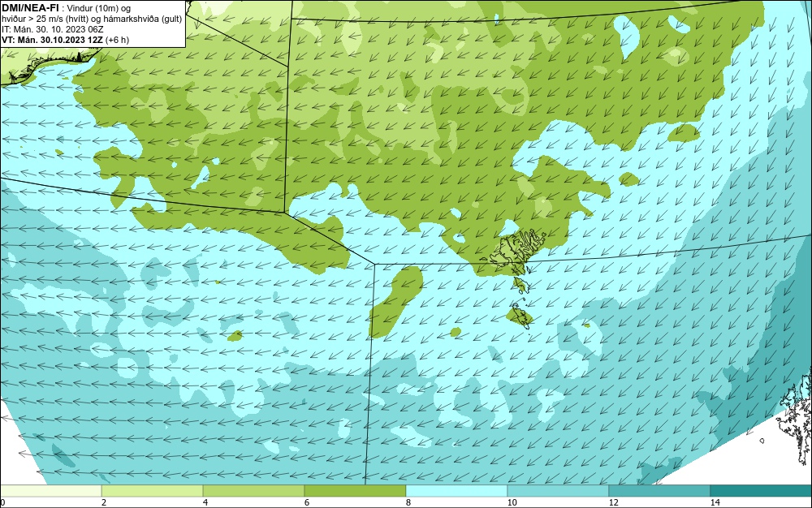
Task: Click the 8–10 m/s light cyan legend swatch
Action: tap(456, 490)
